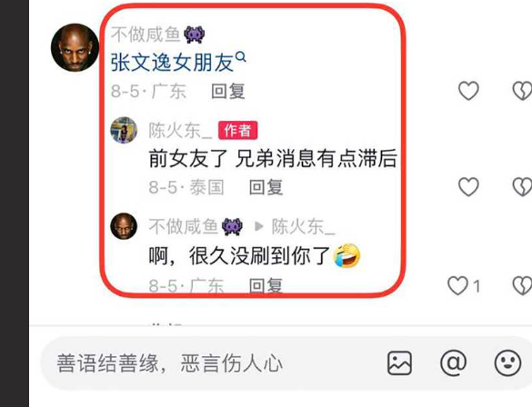
Task: Tap the @ mention icon
Action: click(x=453, y=363)
